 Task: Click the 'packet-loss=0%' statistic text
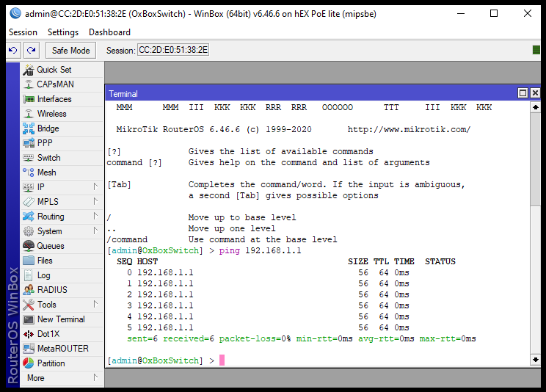[255, 338]
